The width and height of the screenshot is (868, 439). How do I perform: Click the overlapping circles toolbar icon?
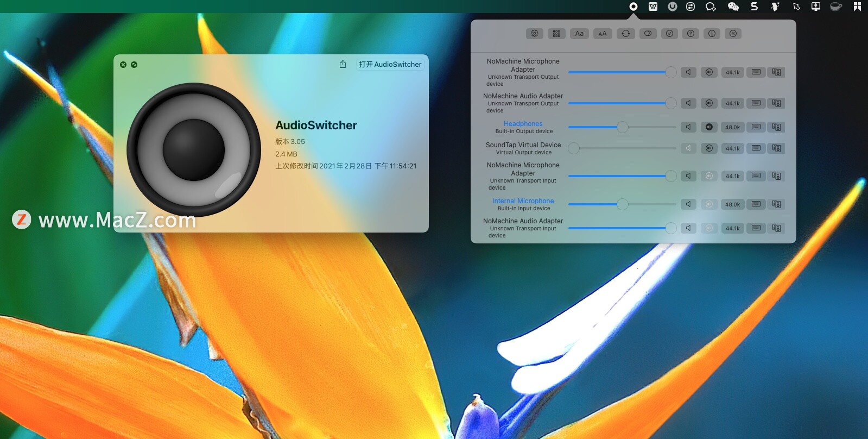(x=648, y=34)
